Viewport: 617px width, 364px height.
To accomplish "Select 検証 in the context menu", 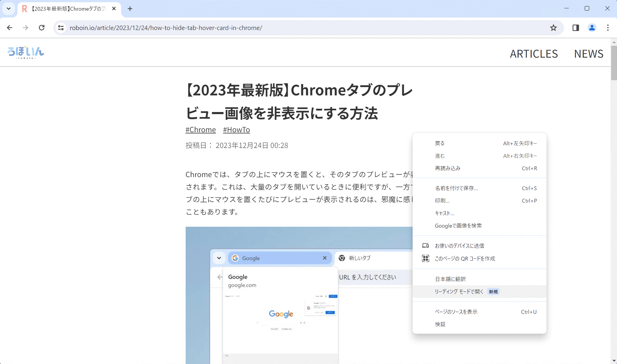I will [x=479, y=324].
